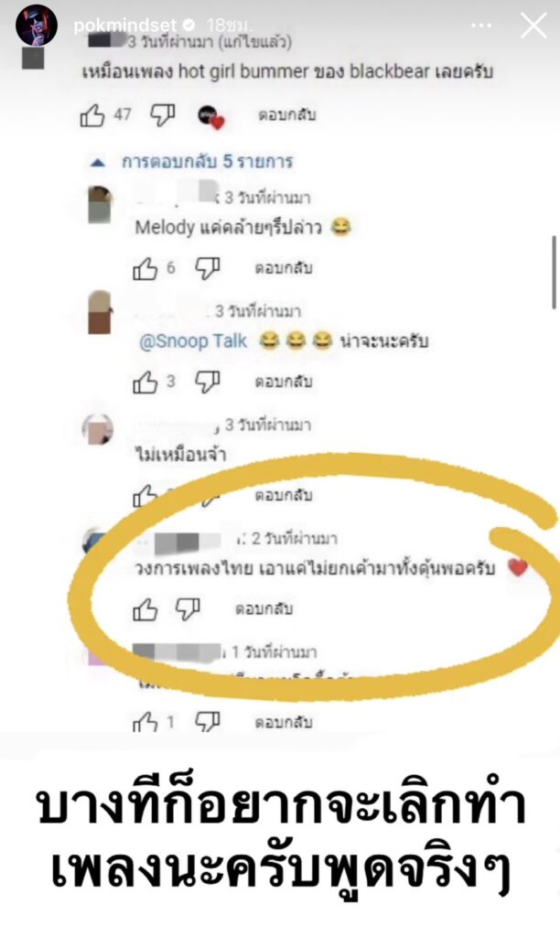Reply to the วงการเพลงไทย comment via ตอบกลับ
This screenshot has width=560, height=937.
click(x=264, y=609)
